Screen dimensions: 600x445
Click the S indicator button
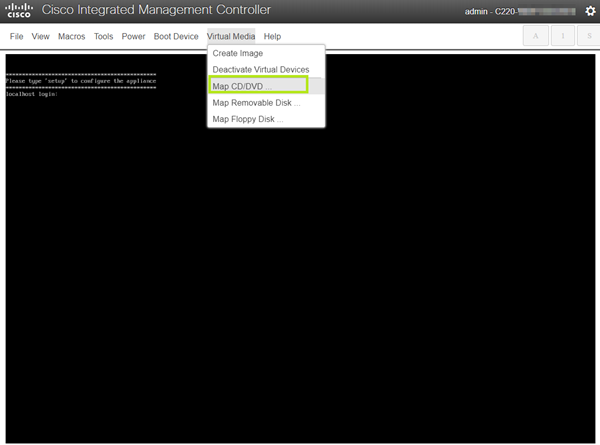coord(589,36)
